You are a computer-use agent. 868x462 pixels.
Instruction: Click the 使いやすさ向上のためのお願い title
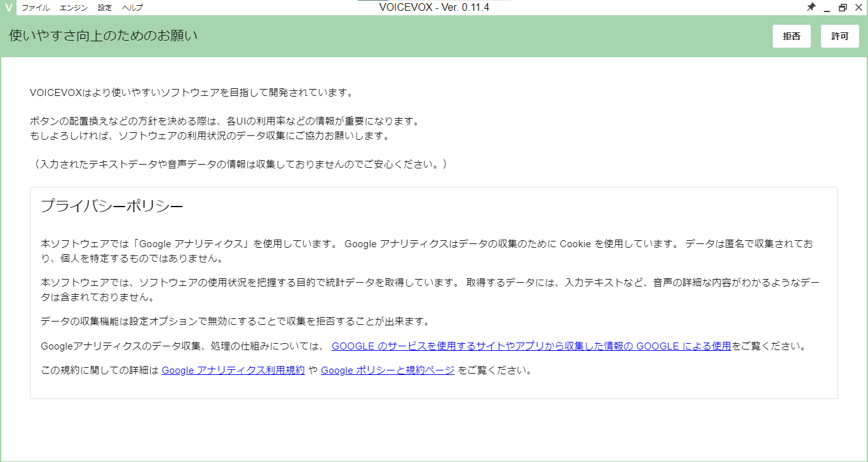[x=103, y=36]
